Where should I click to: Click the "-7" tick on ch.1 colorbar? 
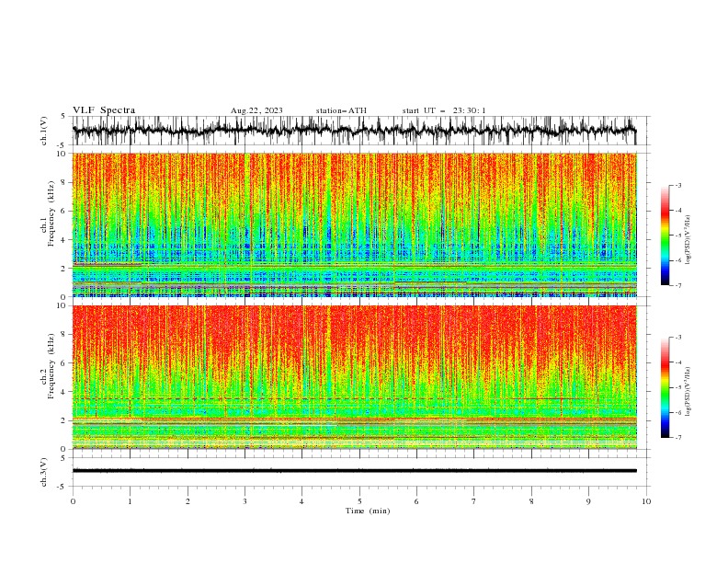coord(677,285)
